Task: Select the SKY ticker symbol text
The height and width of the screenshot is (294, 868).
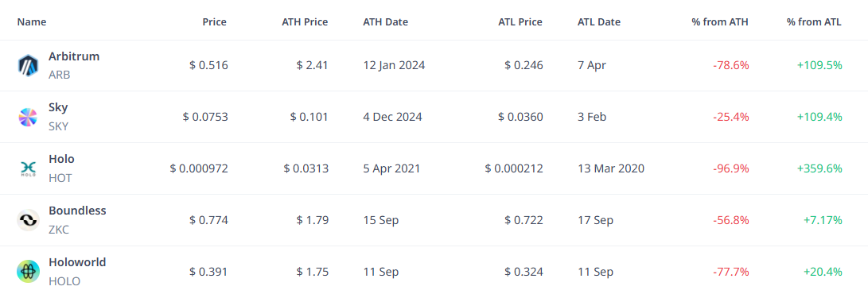Action: pyautogui.click(x=59, y=126)
